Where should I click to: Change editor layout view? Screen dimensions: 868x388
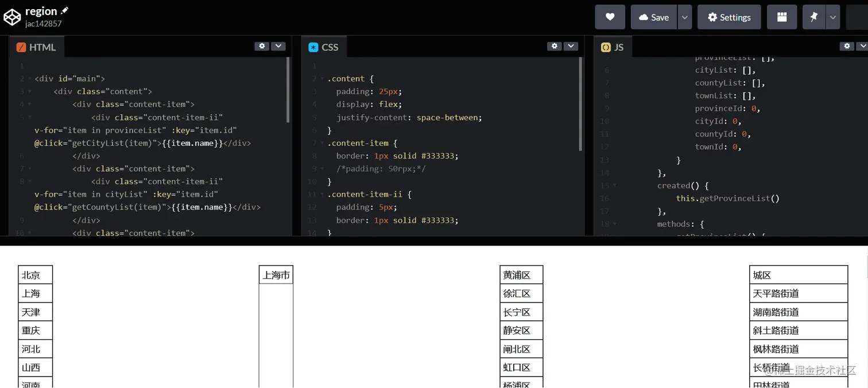pyautogui.click(x=782, y=17)
